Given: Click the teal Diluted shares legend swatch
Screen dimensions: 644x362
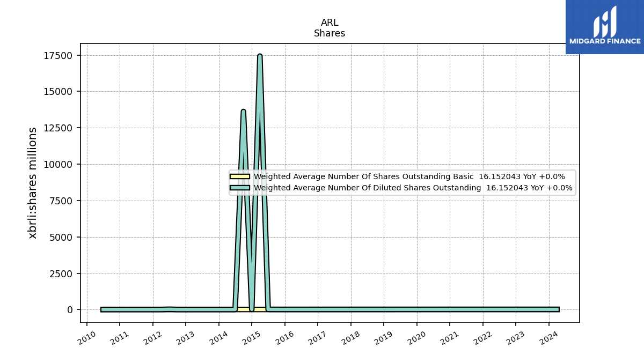Looking at the screenshot, I should (x=239, y=188).
